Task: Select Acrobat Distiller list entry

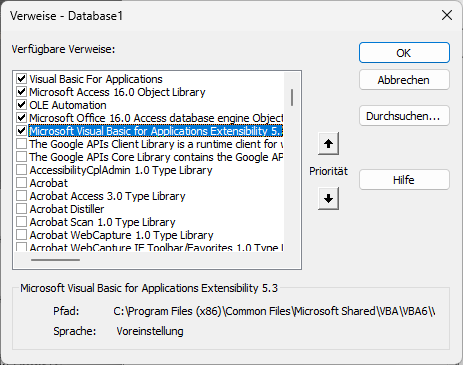Action: [x=67, y=209]
